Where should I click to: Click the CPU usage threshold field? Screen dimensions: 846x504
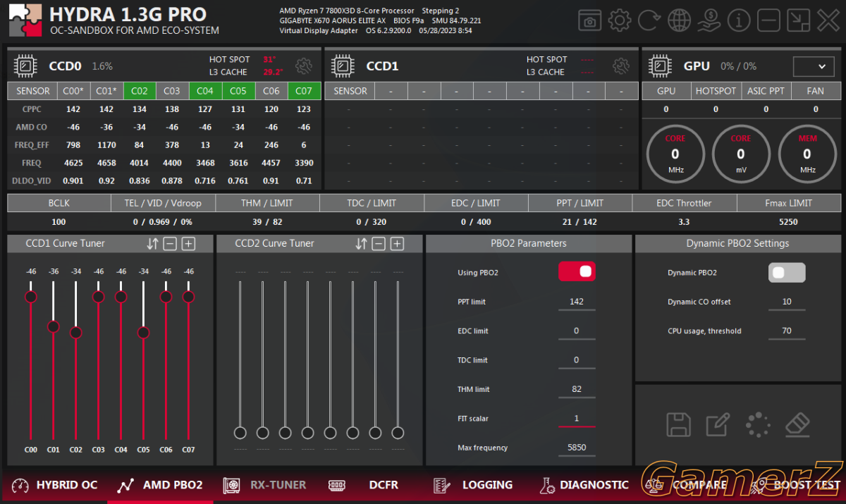coord(787,331)
